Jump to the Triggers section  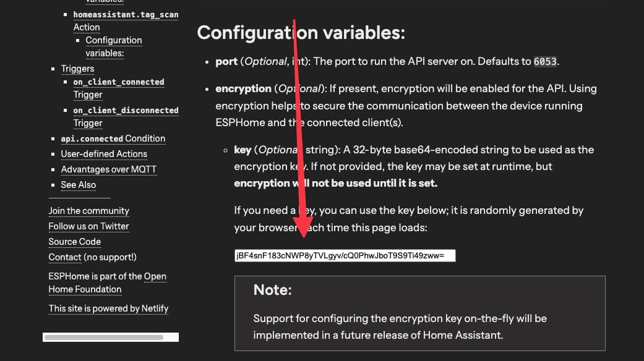[77, 69]
